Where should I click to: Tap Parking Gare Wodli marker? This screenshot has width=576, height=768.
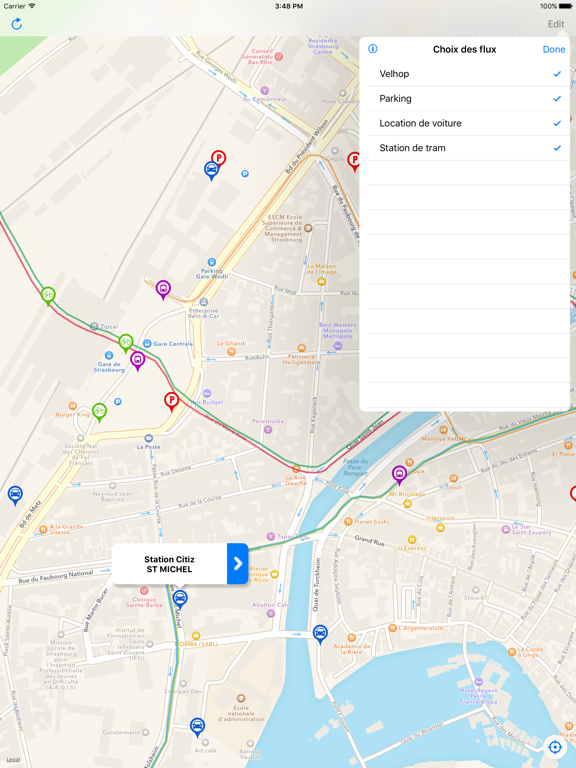[212, 262]
